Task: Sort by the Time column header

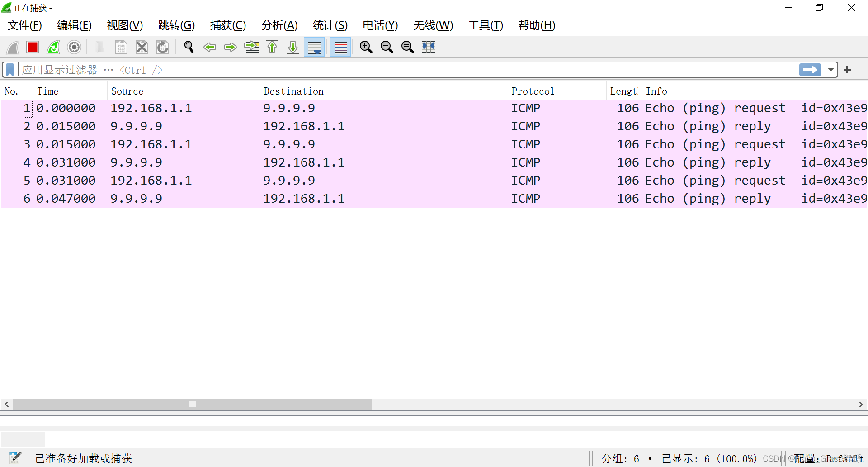Action: (70, 91)
